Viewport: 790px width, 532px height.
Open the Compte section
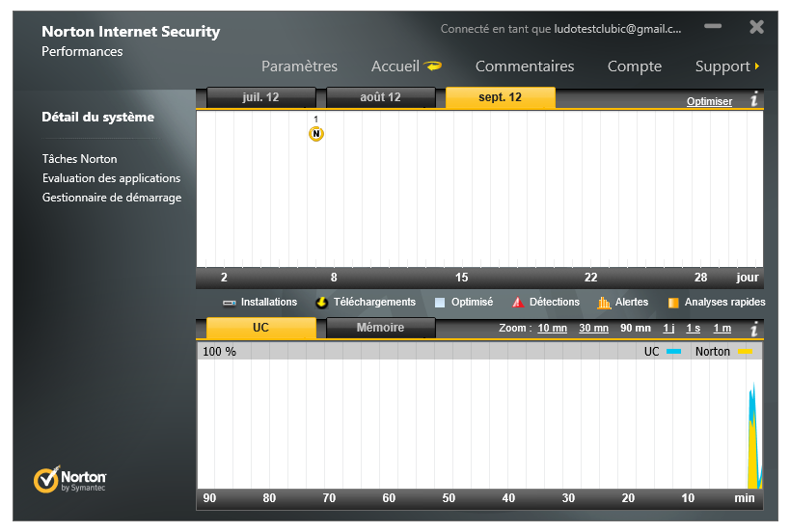pos(635,66)
